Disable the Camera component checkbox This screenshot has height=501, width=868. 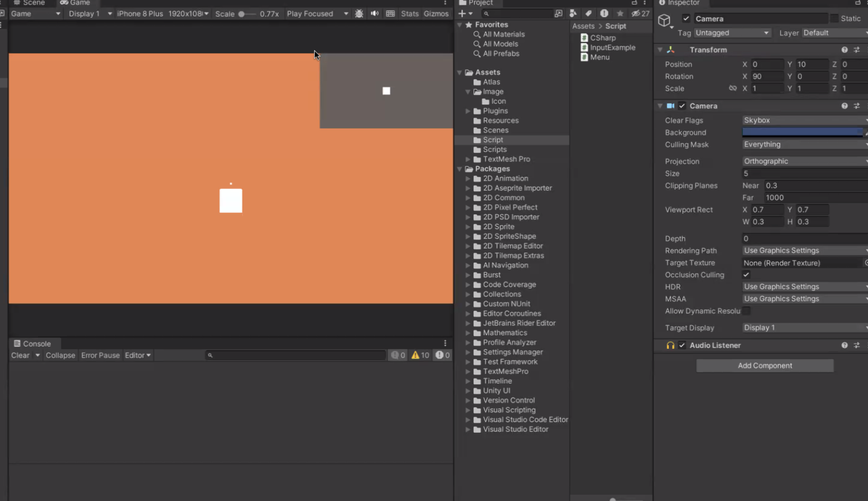[x=682, y=106]
